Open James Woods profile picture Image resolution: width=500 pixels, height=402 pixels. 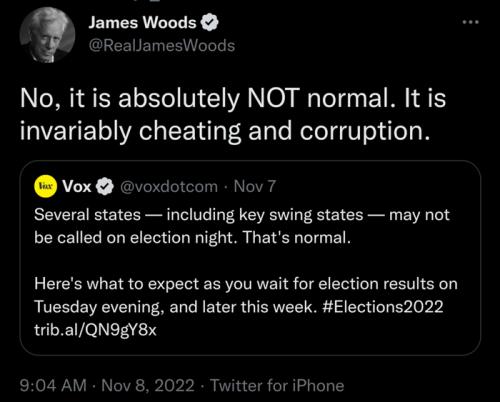pos(47,35)
